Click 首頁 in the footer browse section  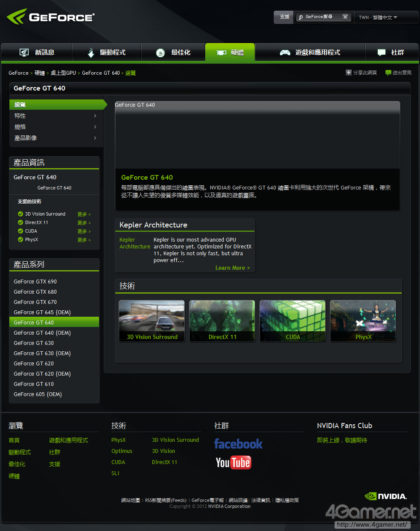click(14, 440)
